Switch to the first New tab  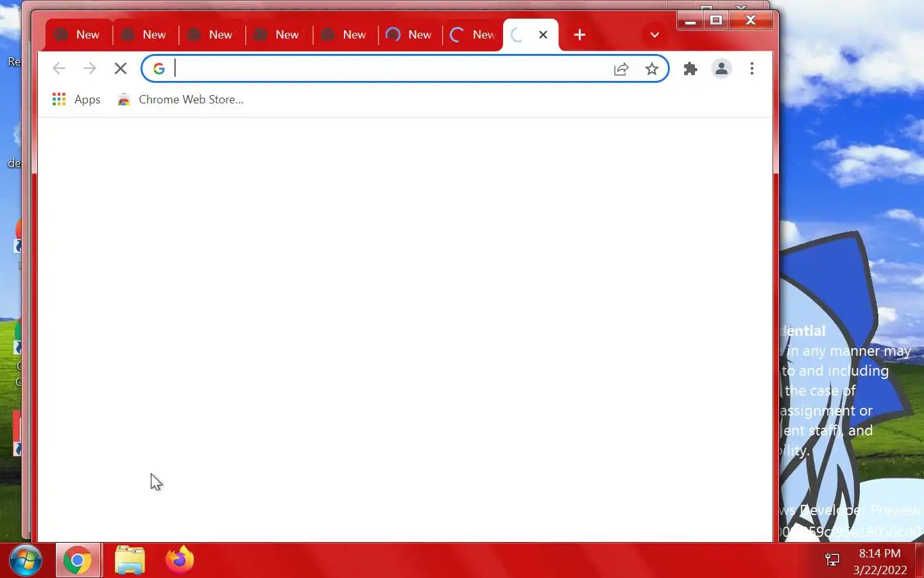79,35
